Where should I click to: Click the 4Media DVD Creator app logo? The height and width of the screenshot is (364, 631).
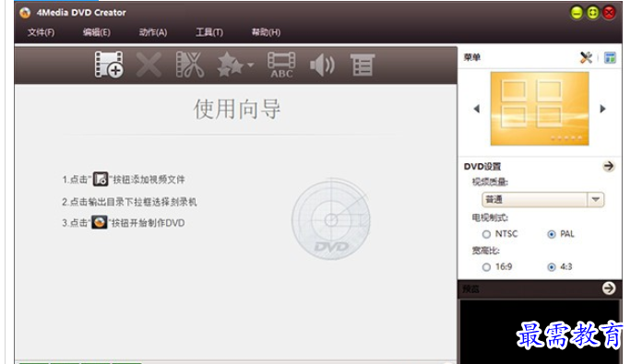[x=25, y=13]
